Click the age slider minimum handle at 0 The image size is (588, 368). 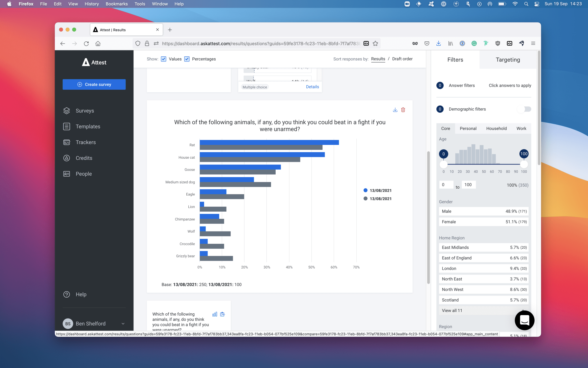pyautogui.click(x=444, y=164)
